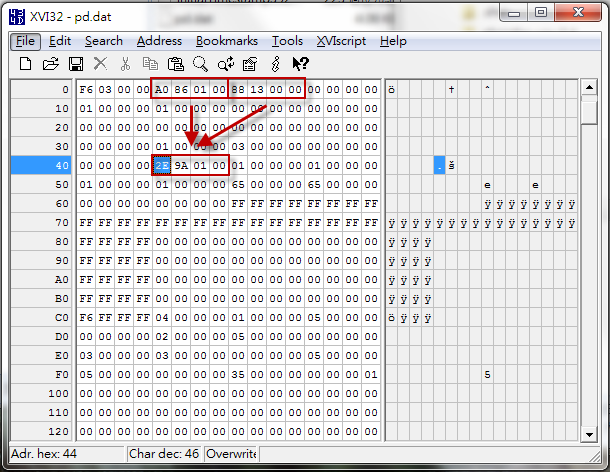Click address label F0 in offset column
Screen dimensions: 610x472
(41, 375)
